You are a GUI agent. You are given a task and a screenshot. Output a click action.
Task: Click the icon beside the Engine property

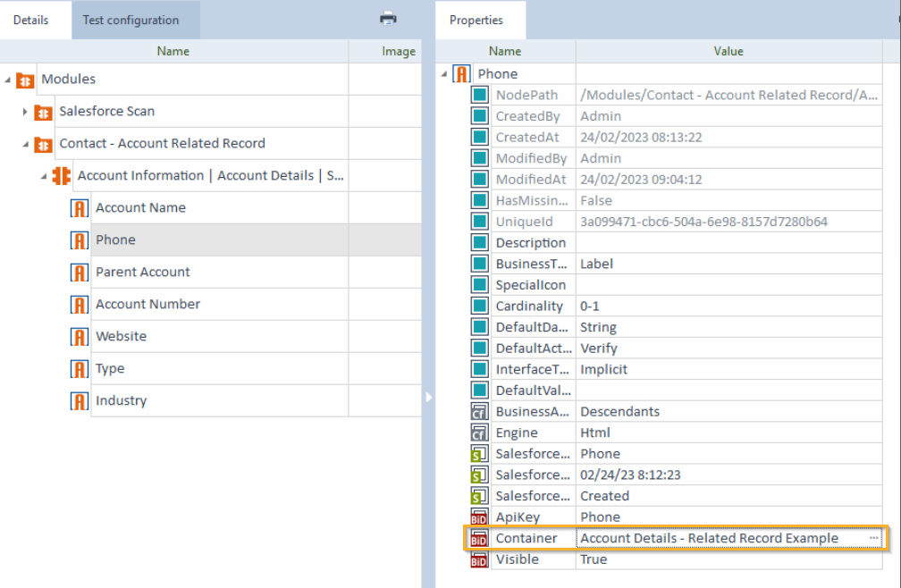pos(479,433)
